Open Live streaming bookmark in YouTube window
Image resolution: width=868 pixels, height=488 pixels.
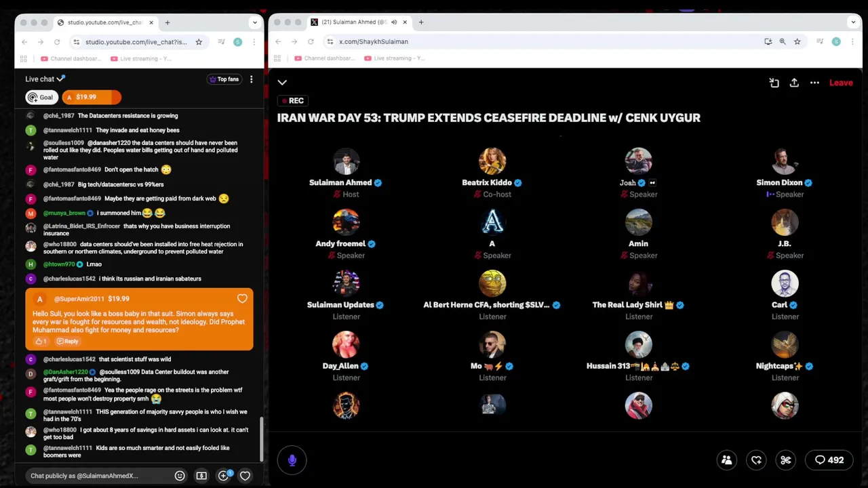coord(141,59)
